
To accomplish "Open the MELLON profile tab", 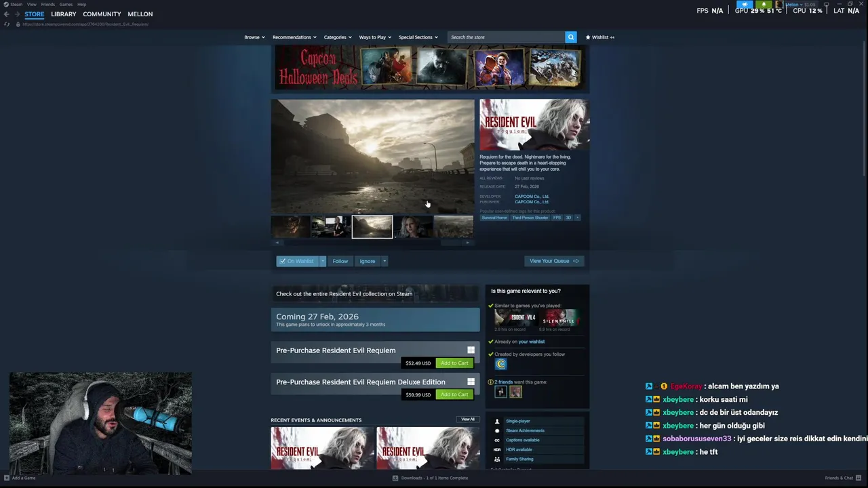I will pyautogui.click(x=140, y=14).
